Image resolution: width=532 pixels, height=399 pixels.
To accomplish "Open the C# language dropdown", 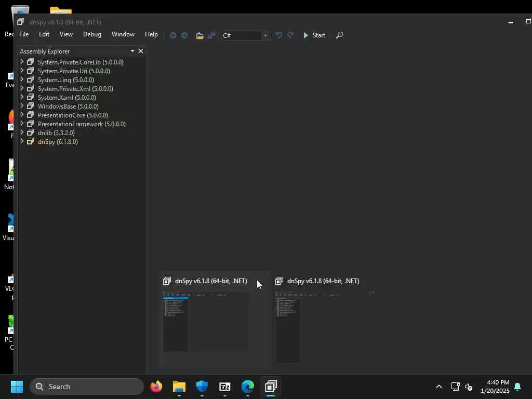I will [265, 35].
